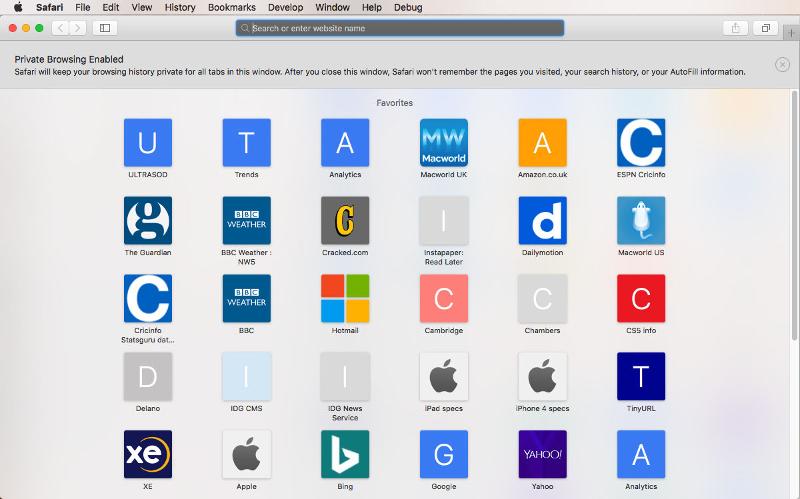The height and width of the screenshot is (499, 800).
Task: Open the Cambridge favorite tile
Action: [443, 298]
